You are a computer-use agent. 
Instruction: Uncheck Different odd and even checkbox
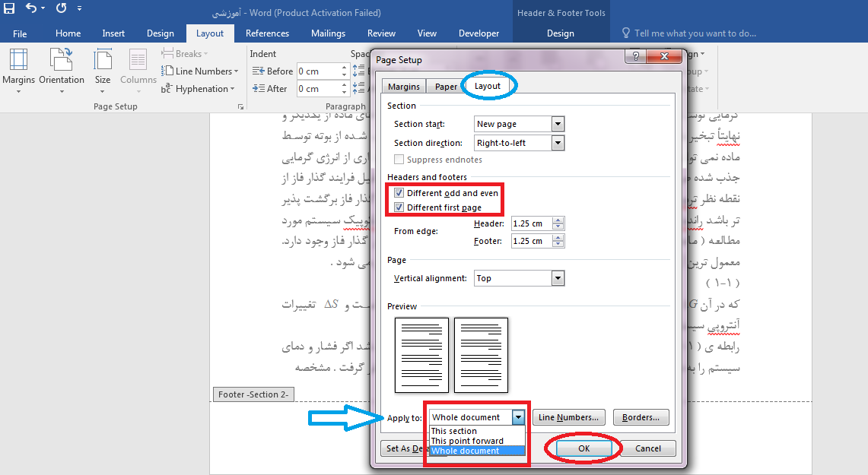pyautogui.click(x=399, y=194)
